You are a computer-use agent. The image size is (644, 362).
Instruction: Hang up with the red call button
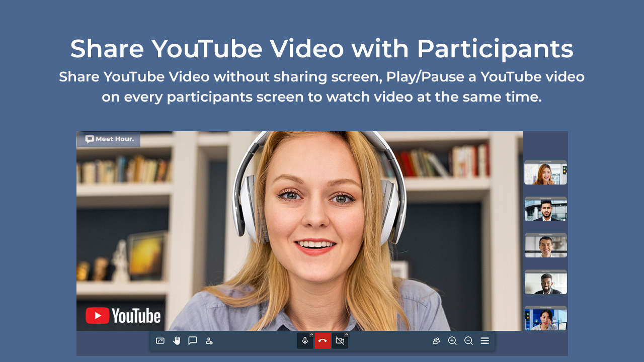pyautogui.click(x=323, y=341)
